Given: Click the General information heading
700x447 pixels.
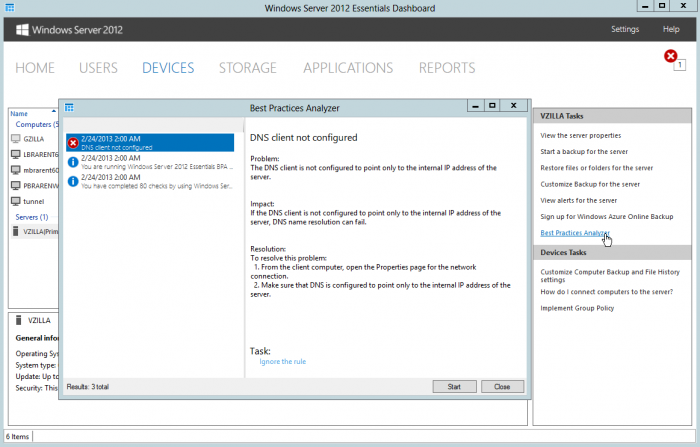Looking at the screenshot, I should pyautogui.click(x=37, y=338).
